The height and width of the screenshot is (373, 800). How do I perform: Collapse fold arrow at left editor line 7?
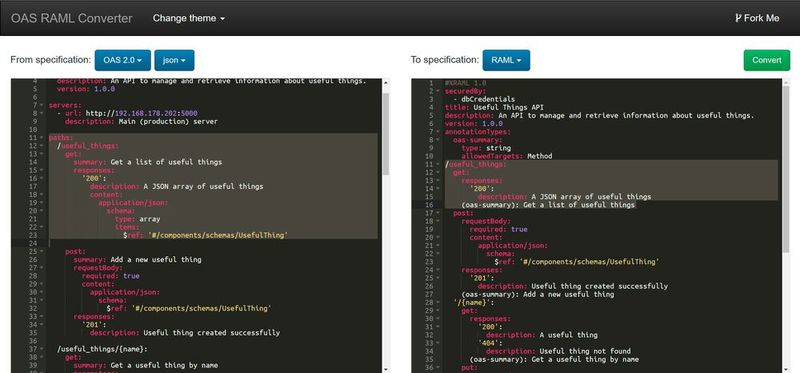click(41, 105)
